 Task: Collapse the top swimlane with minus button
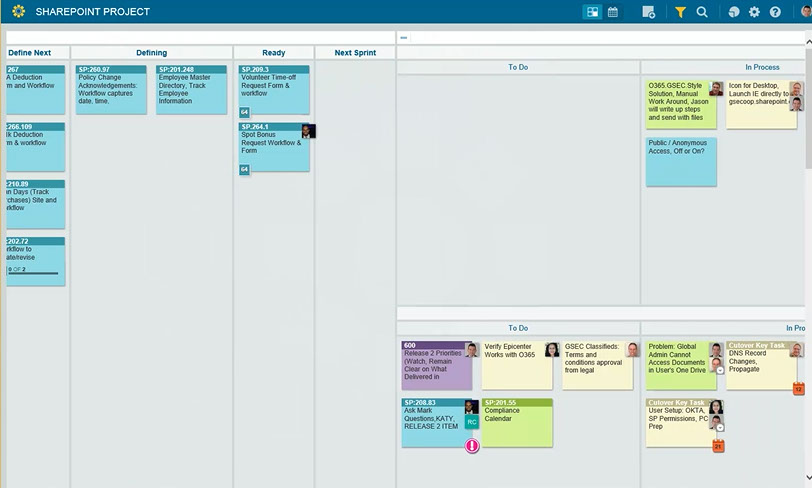(404, 38)
